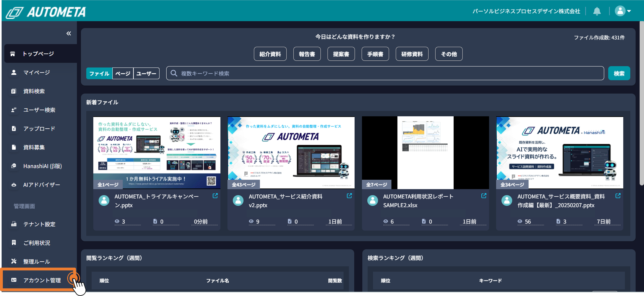
Task: Click the 閲覧数 column header
Action: [x=335, y=280]
